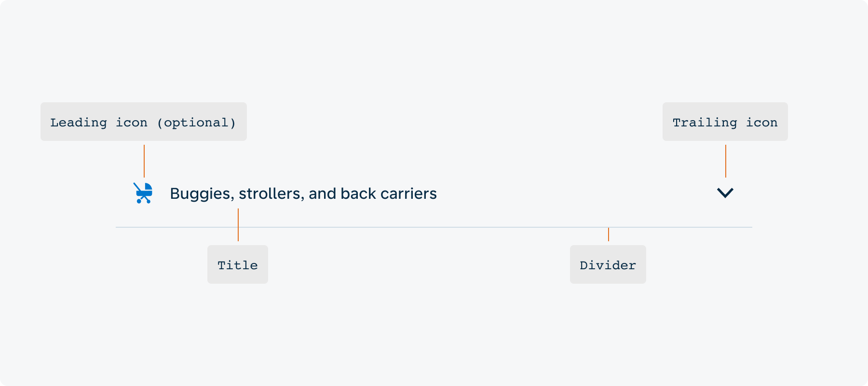Image resolution: width=868 pixels, height=386 pixels.
Task: Click the word 'and' in the accordion title
Action: [323, 193]
